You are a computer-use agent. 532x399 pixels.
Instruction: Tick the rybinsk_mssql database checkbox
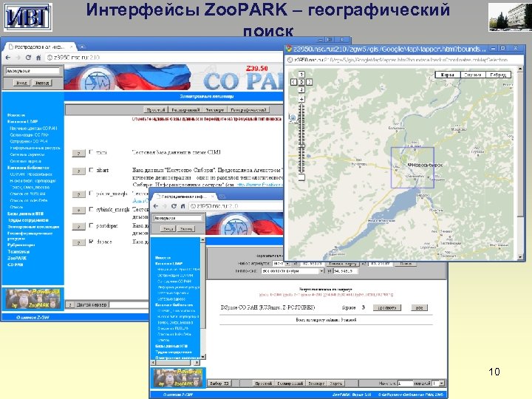(91, 209)
